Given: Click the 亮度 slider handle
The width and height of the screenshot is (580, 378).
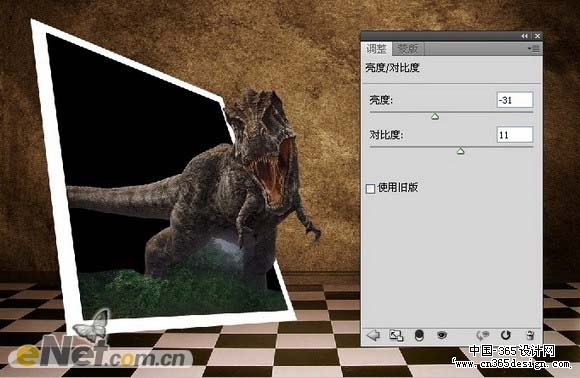Looking at the screenshot, I should click(435, 117).
